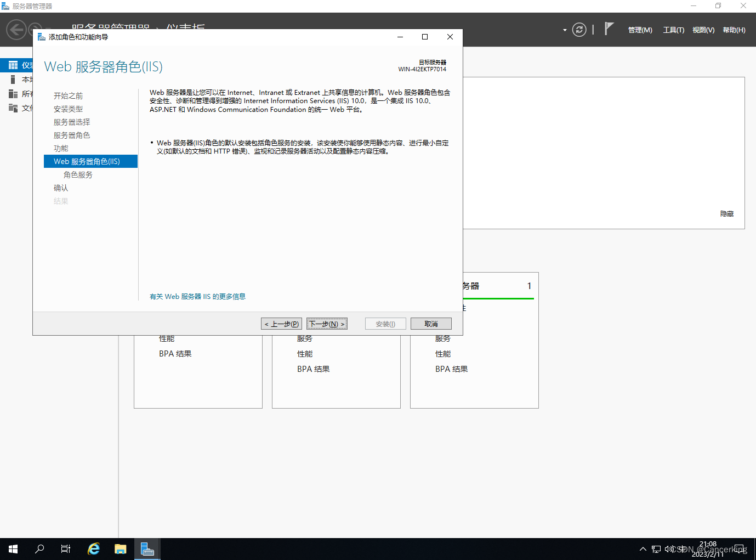Go to 角色服务 wizard step

coord(78,175)
